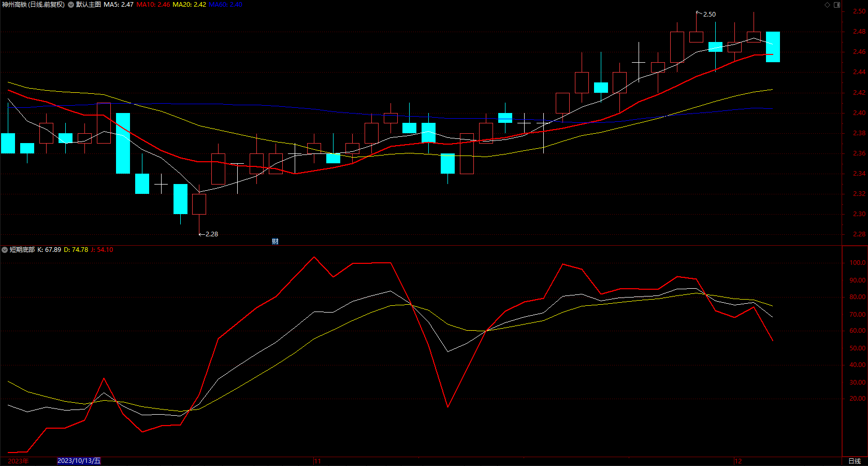868x466 pixels.
Task: Open the 短期底部 indicator dropdown arrow
Action: [5, 250]
